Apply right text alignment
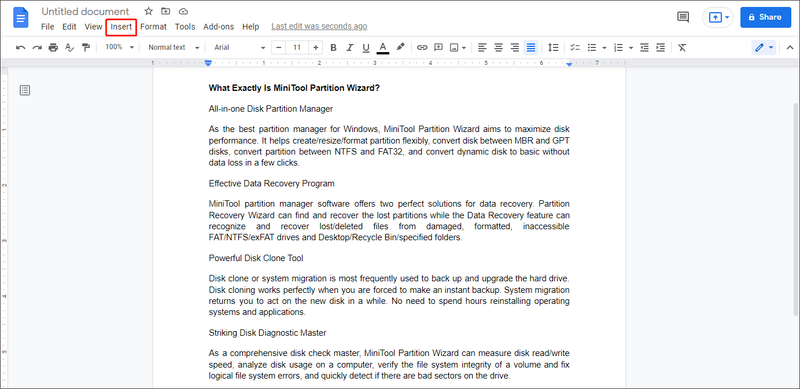800x389 pixels. pos(515,47)
